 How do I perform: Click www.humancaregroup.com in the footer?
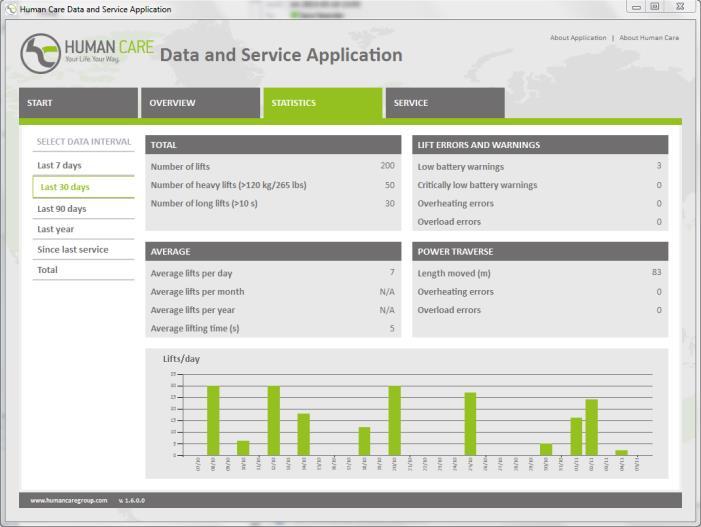pos(69,501)
